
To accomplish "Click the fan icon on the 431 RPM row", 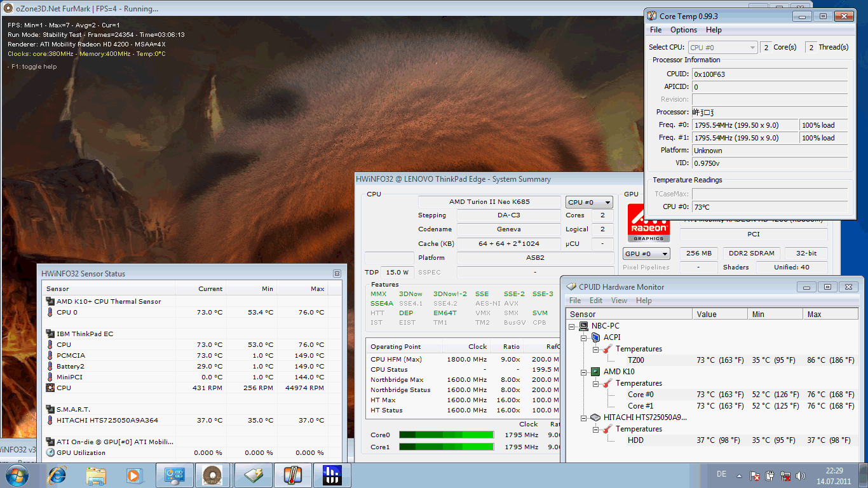I will point(50,388).
